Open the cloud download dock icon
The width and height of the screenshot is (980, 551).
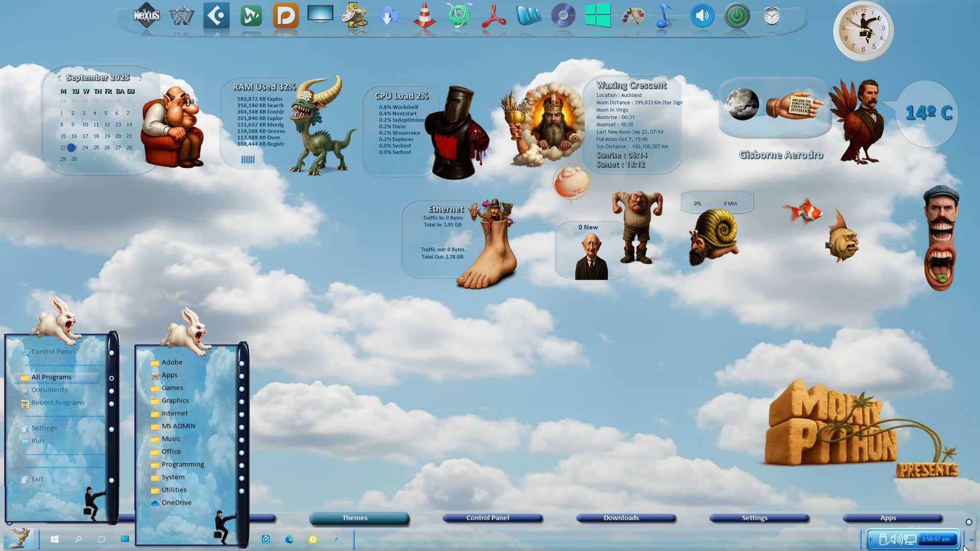pyautogui.click(x=389, y=16)
